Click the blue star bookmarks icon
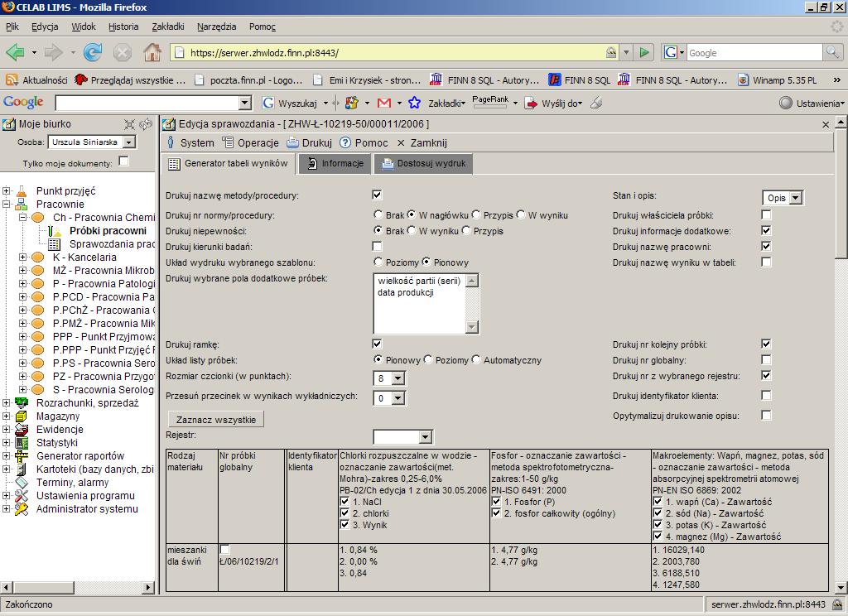 [x=414, y=103]
